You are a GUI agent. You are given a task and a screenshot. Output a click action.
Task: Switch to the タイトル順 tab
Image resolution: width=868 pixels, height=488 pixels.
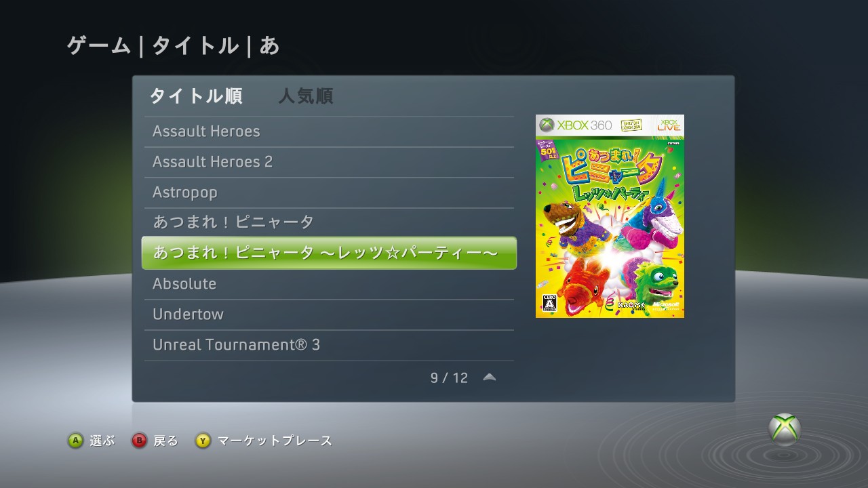point(196,96)
